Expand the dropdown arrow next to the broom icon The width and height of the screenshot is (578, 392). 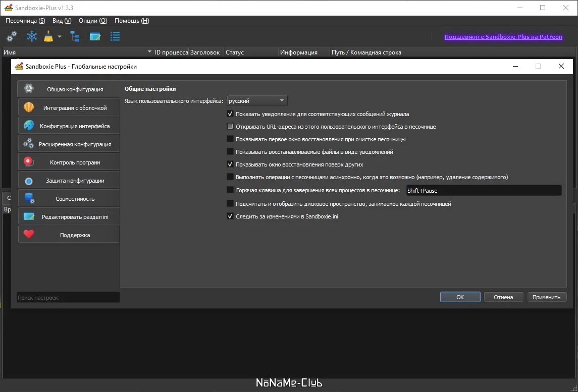[59, 36]
